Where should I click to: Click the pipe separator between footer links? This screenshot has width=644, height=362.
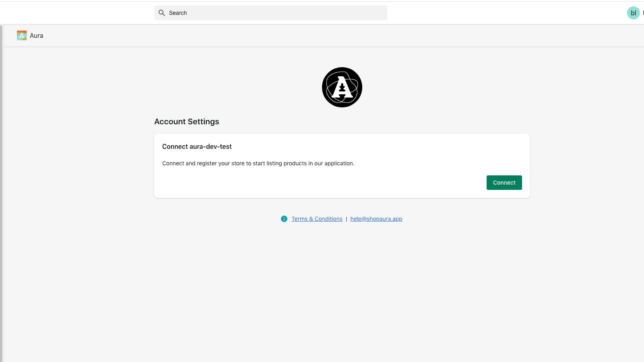[346, 219]
